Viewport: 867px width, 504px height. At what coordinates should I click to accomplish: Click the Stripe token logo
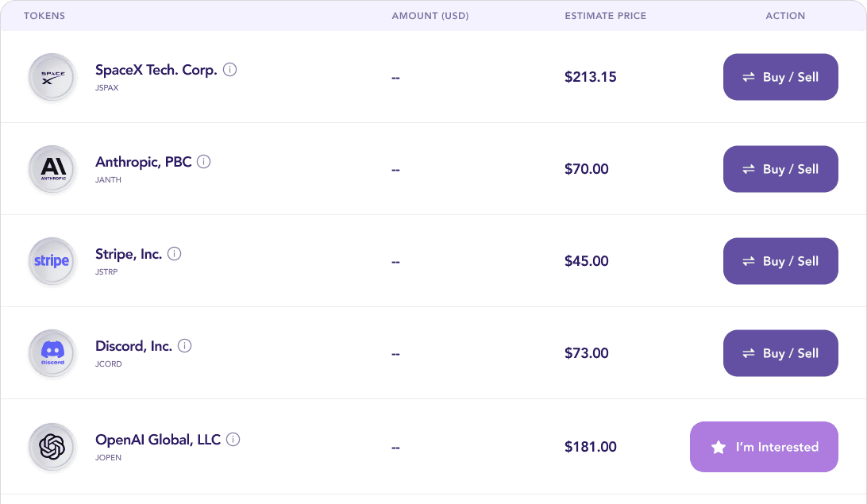point(52,261)
